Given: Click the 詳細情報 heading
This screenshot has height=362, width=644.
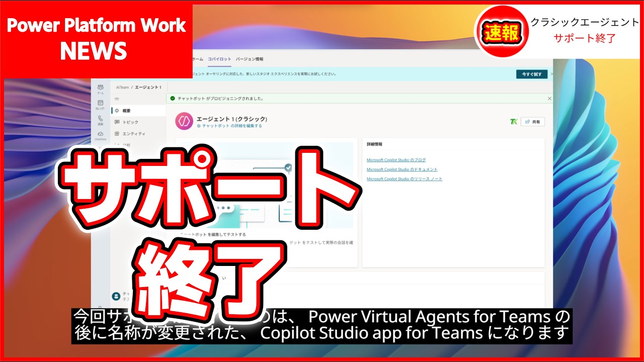Looking at the screenshot, I should 375,144.
